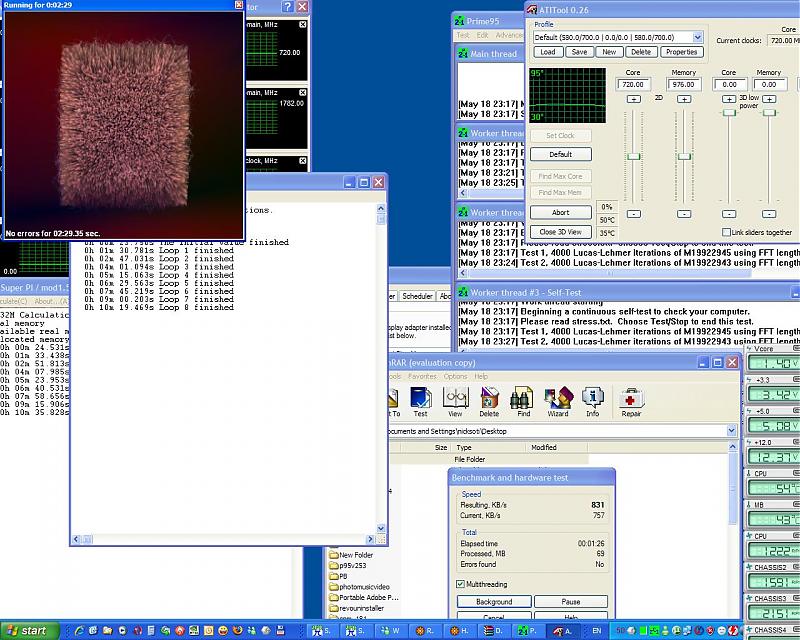The image size is (800, 640).
Task: Open the Edit menu in Prime95
Action: click(482, 35)
